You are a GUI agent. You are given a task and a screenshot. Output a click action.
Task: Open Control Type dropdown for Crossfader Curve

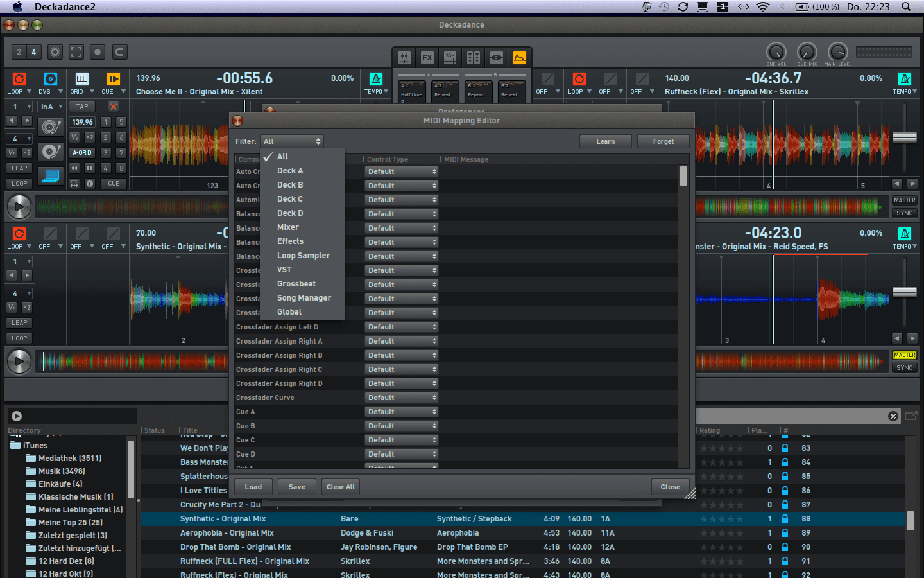402,398
